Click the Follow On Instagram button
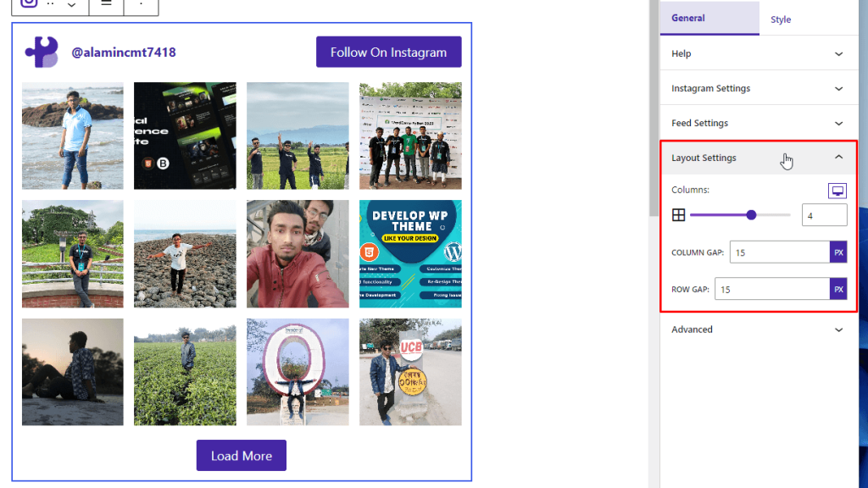This screenshot has width=868, height=488. click(388, 52)
